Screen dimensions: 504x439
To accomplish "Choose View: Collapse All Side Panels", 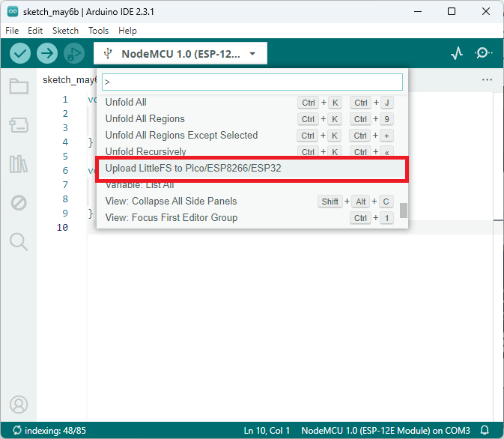I will click(171, 202).
